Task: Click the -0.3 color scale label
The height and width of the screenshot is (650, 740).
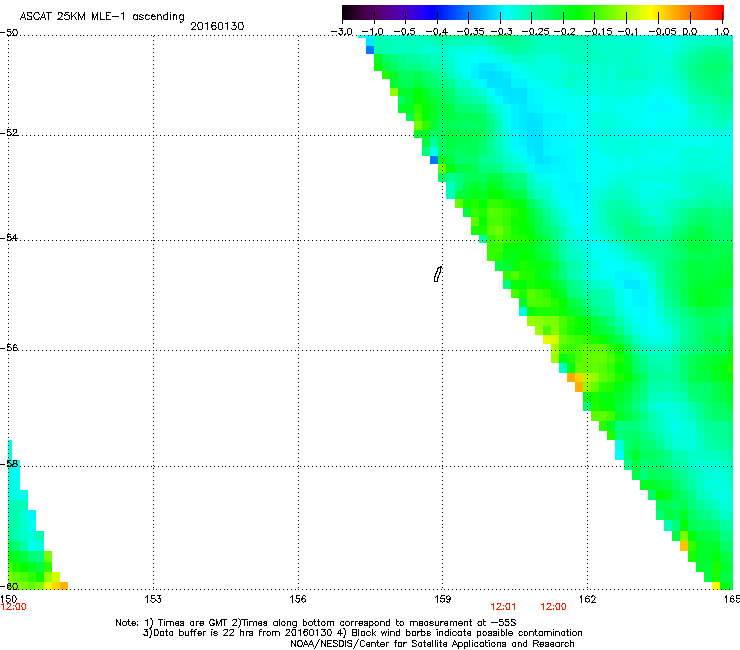Action: point(501,32)
